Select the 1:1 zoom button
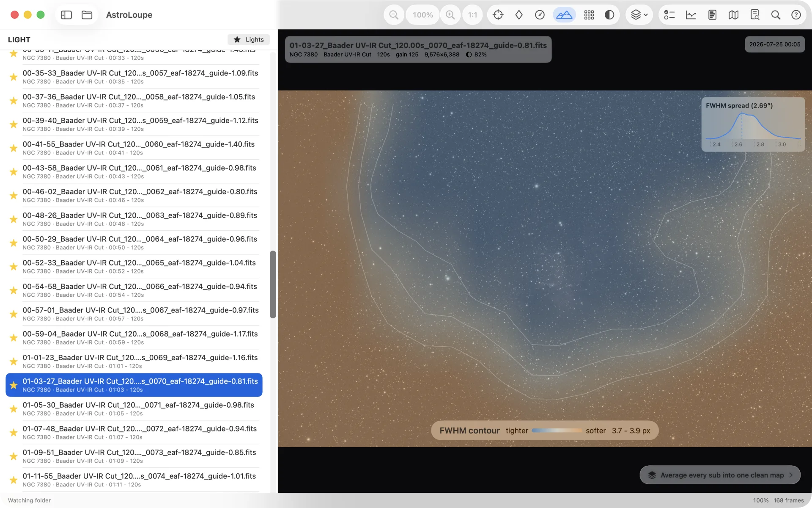Image resolution: width=812 pixels, height=508 pixels. [472, 15]
